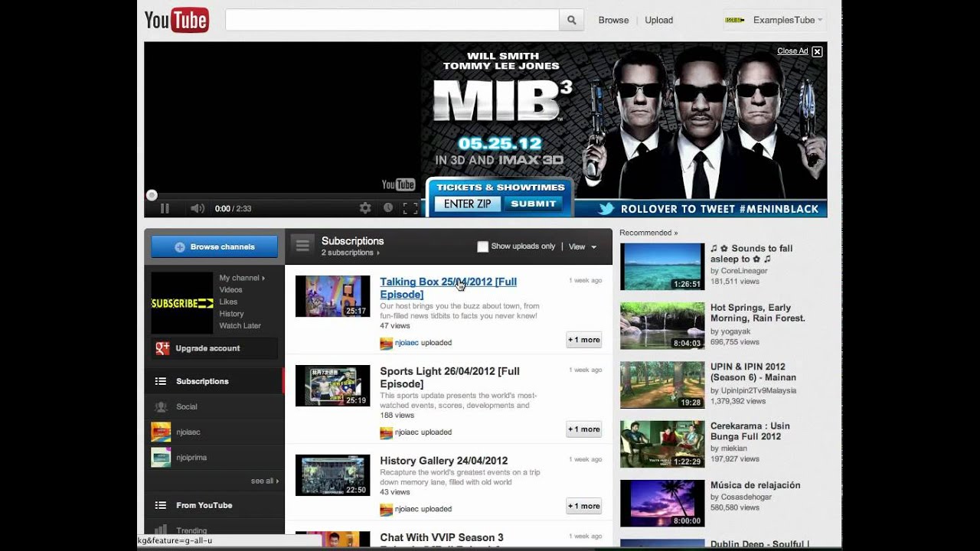This screenshot has height=551, width=980.
Task: Select Subscriptions in the sidebar
Action: [214, 381]
